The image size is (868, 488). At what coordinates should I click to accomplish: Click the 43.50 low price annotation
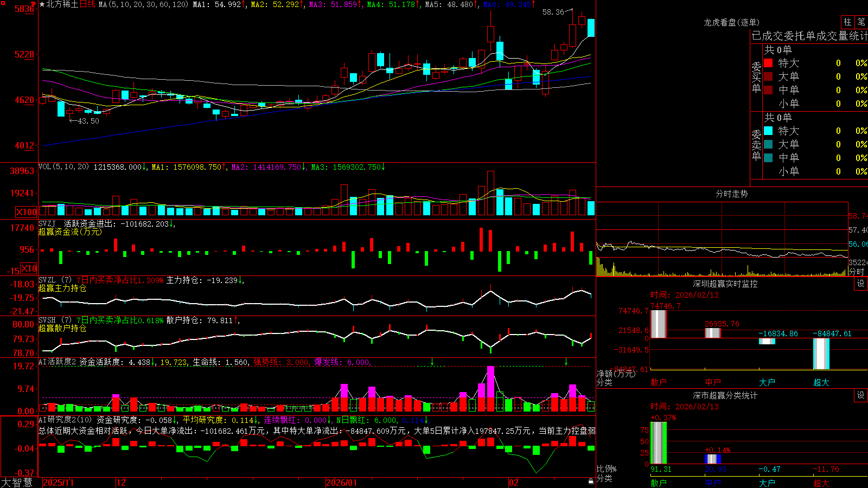(x=88, y=121)
